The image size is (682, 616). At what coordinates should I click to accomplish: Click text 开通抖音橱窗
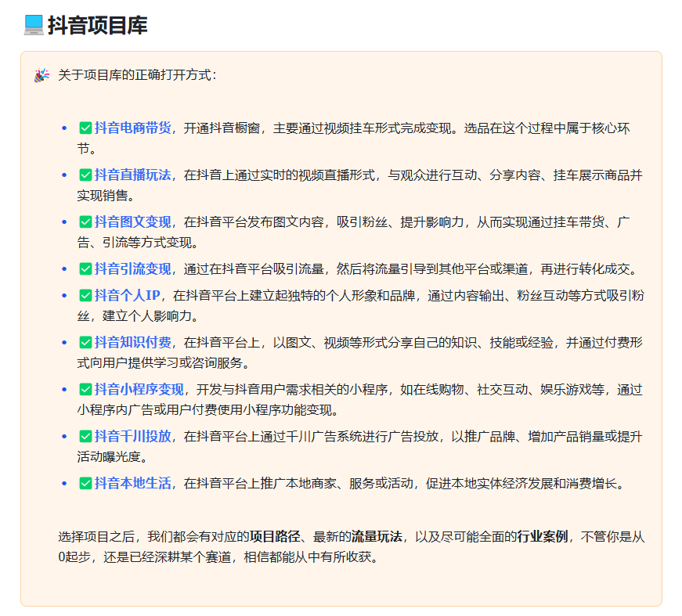222,128
